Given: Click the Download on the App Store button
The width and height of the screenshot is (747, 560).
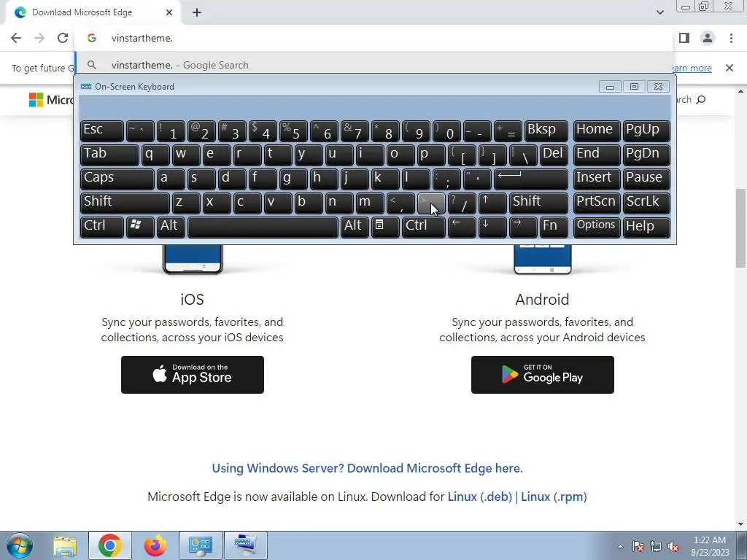Looking at the screenshot, I should (193, 375).
